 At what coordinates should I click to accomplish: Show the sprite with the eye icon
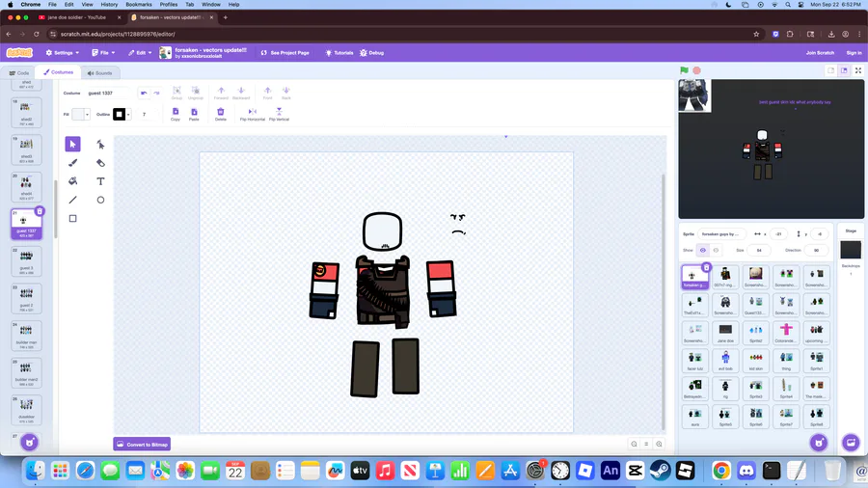point(703,250)
